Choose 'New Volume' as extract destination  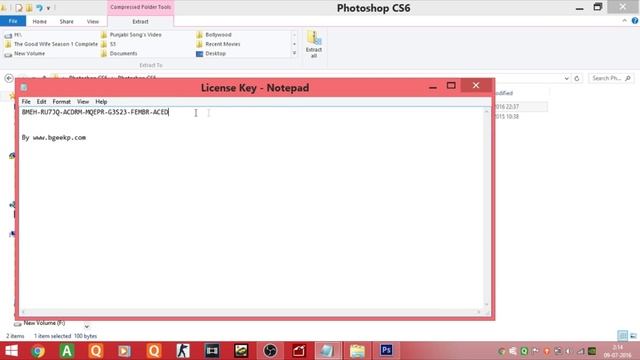[24, 53]
